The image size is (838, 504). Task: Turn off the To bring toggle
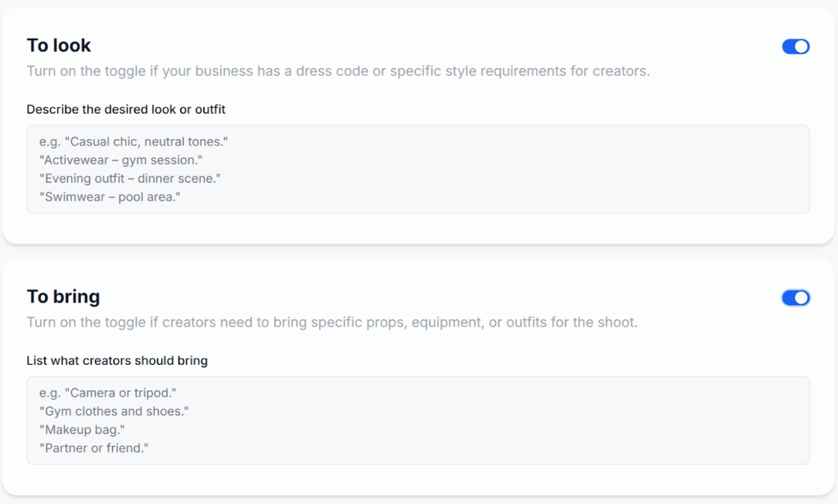[795, 298]
